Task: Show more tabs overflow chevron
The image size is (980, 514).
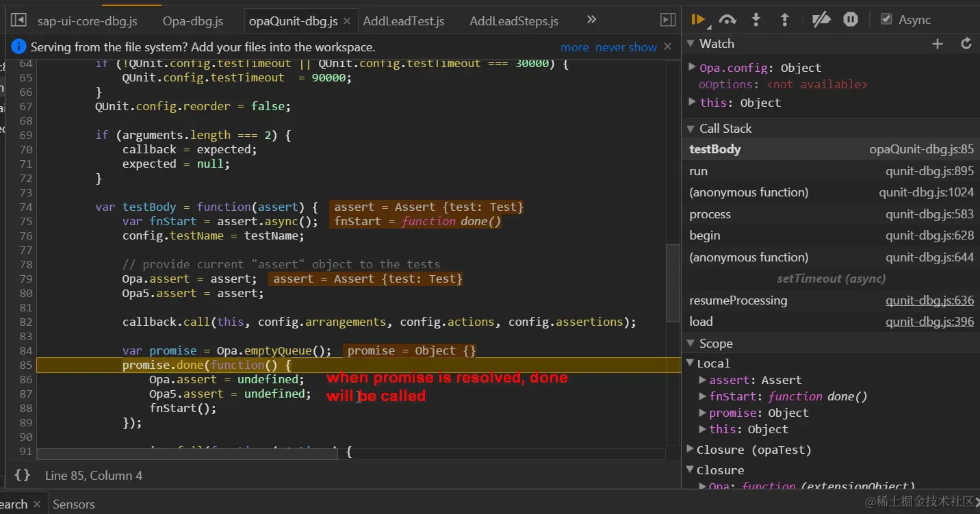Action: click(x=592, y=20)
